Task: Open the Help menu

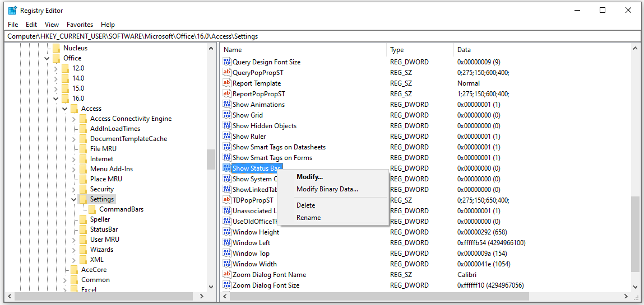Action: 108,25
